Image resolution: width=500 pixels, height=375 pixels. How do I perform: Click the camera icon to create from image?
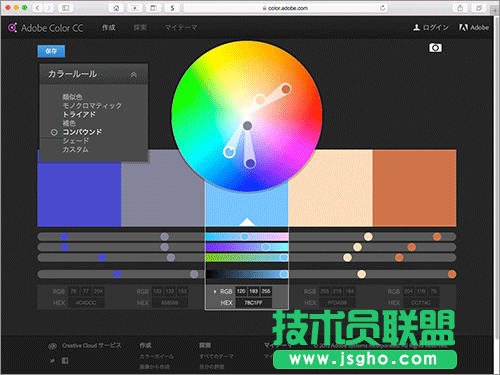click(435, 48)
